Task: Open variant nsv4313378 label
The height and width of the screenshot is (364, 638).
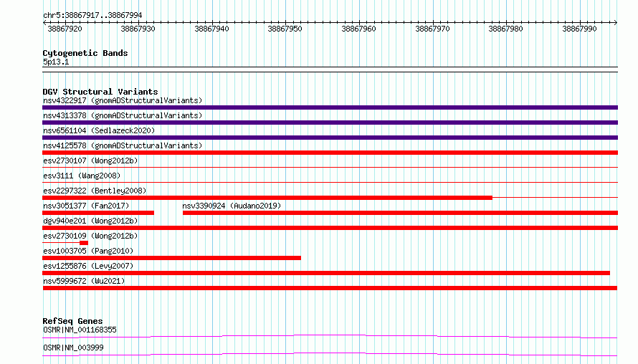Action: tap(123, 115)
